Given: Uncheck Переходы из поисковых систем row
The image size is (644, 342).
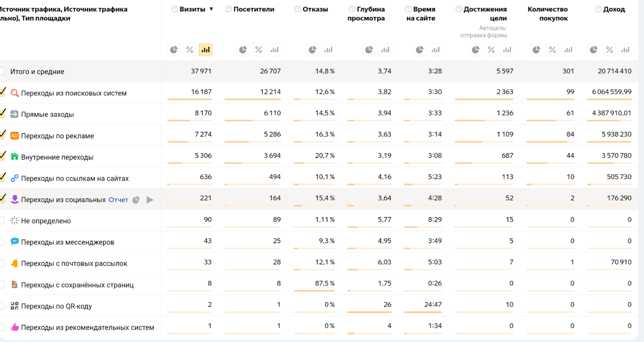Looking at the screenshot, I should click(x=3, y=92).
